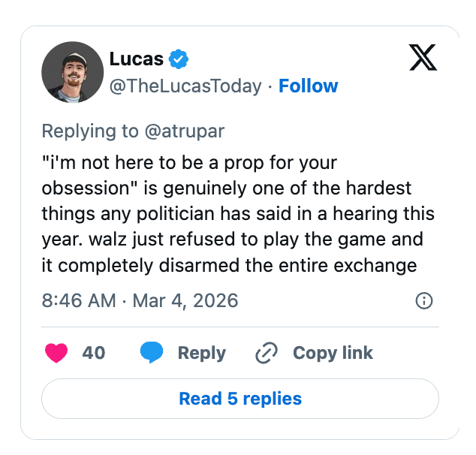Select the Copy link text label
Viewport: 476px width, 455px height.
tap(333, 353)
